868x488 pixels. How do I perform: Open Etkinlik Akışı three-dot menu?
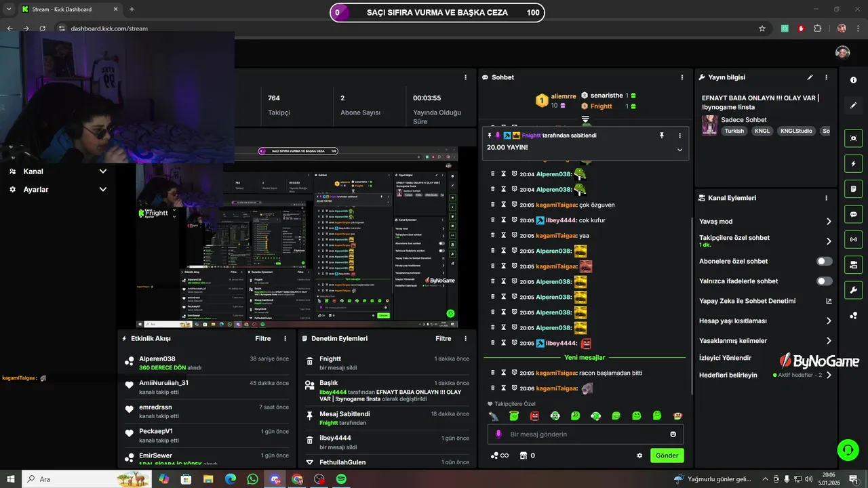[285, 338]
